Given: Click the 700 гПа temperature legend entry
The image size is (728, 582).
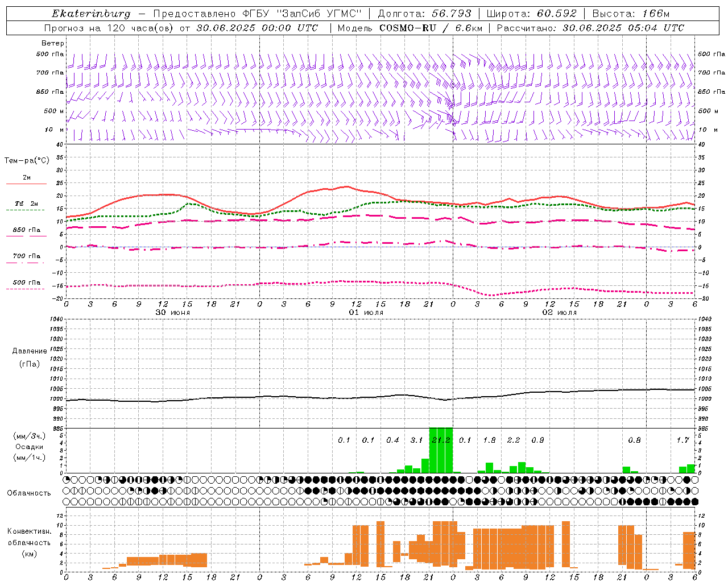Looking at the screenshot, I should [x=27, y=256].
